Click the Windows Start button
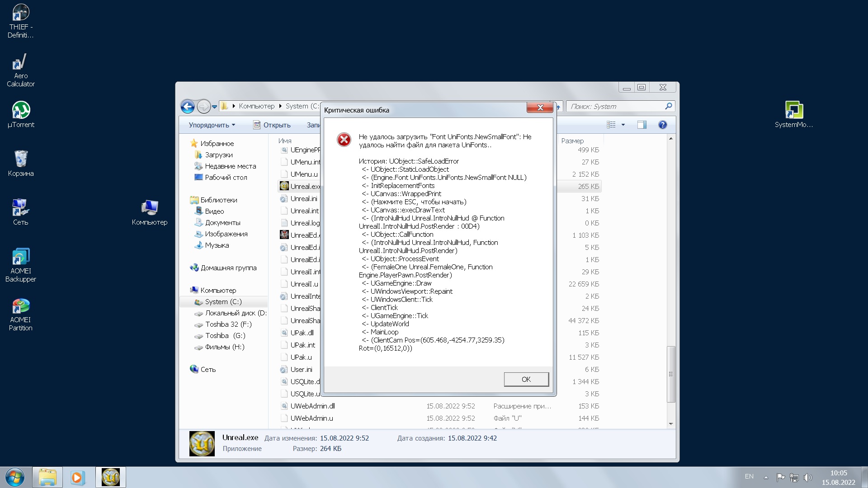 click(15, 477)
